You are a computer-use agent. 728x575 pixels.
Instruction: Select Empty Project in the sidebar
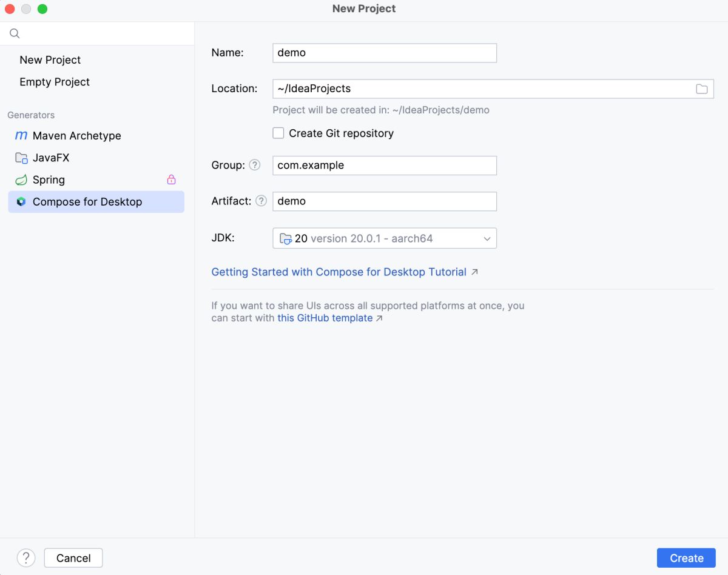coord(55,82)
